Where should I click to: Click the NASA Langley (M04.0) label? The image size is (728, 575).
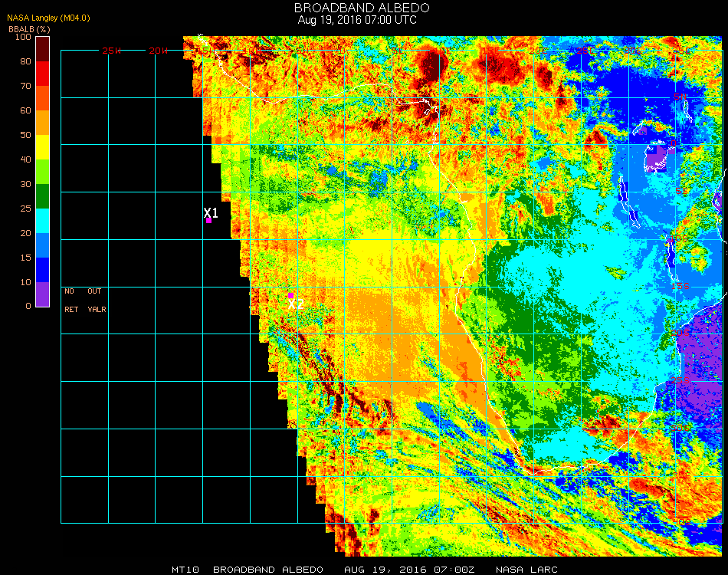[48, 18]
